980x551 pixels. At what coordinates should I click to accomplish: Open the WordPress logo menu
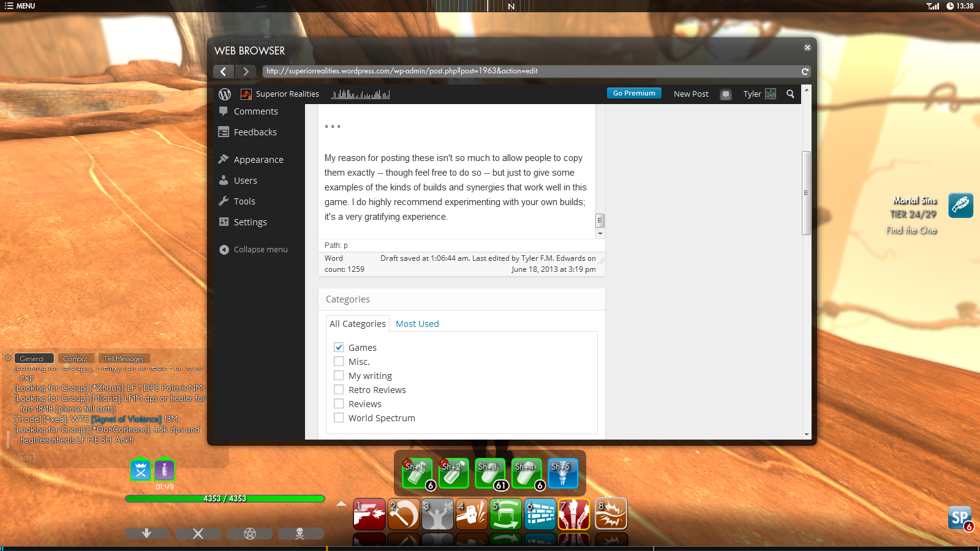(x=225, y=94)
